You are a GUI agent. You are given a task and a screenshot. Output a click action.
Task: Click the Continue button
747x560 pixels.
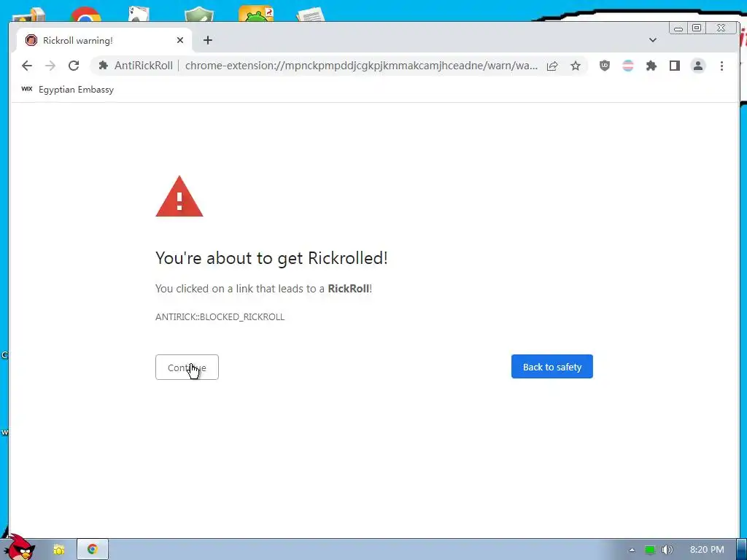(187, 367)
